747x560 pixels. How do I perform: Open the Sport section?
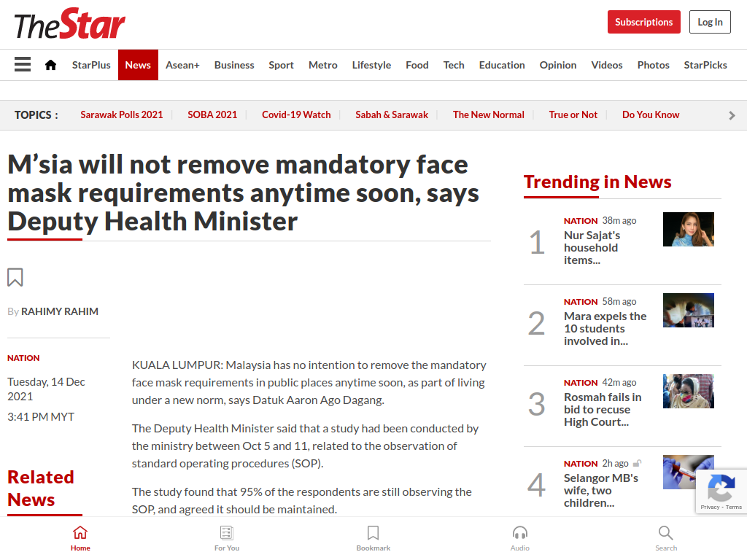click(x=281, y=65)
